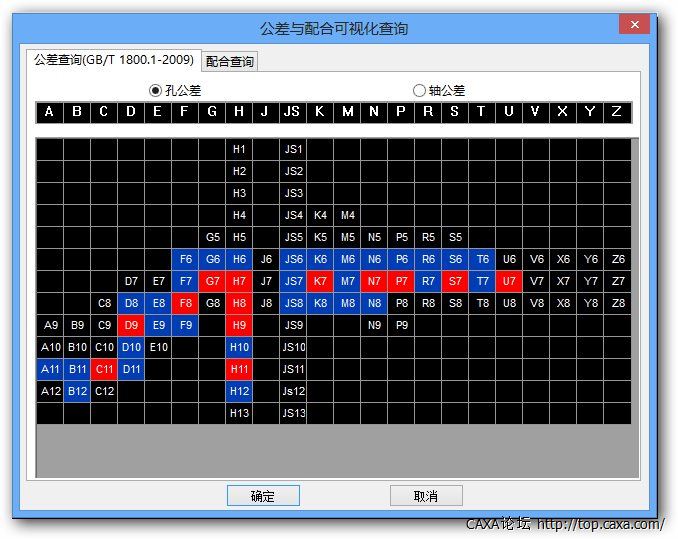Select the black Z6 tolerance cell

(x=618, y=259)
